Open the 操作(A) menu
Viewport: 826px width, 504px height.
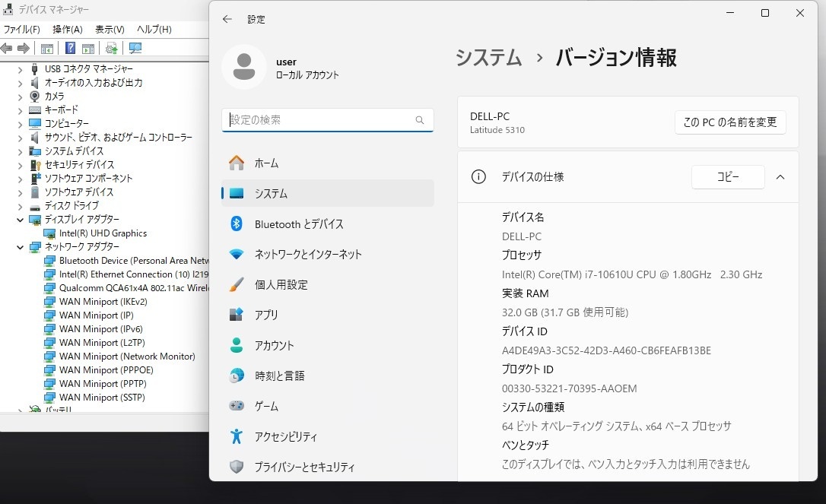pos(68,30)
